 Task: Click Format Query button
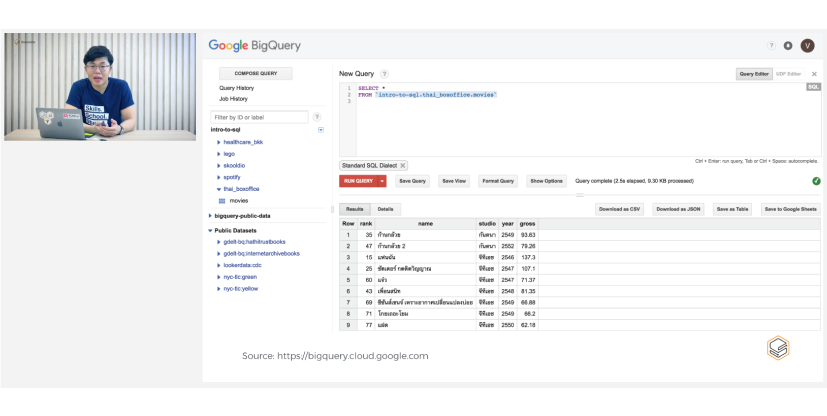coord(498,181)
